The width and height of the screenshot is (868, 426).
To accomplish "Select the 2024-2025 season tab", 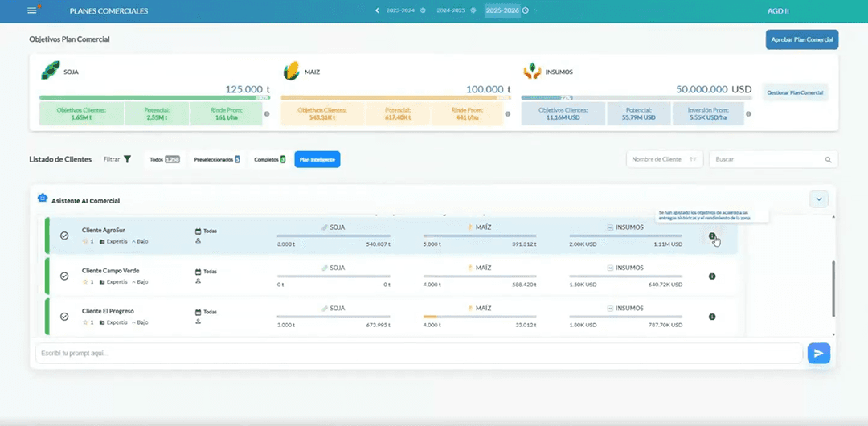I will (451, 10).
